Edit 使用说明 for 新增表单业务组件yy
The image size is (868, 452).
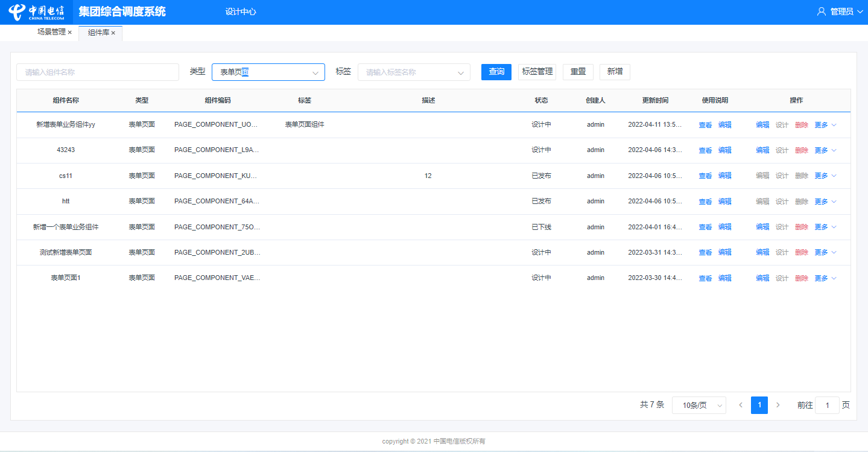point(724,125)
